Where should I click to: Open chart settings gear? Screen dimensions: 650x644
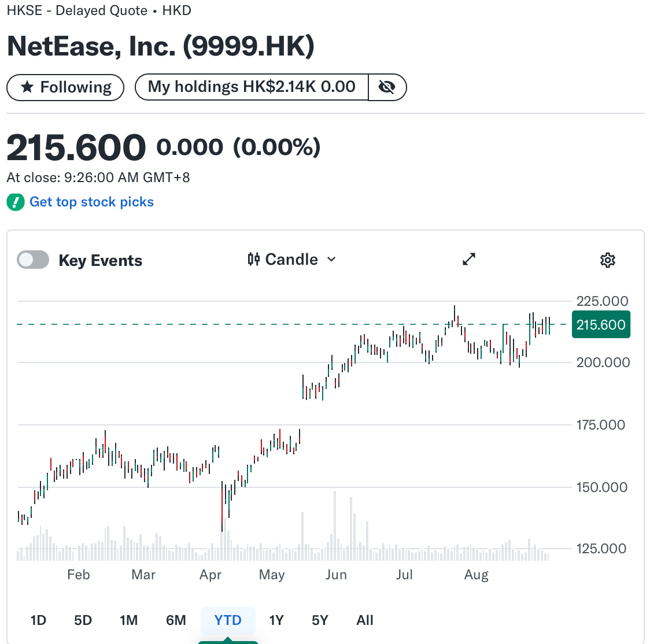tap(608, 260)
